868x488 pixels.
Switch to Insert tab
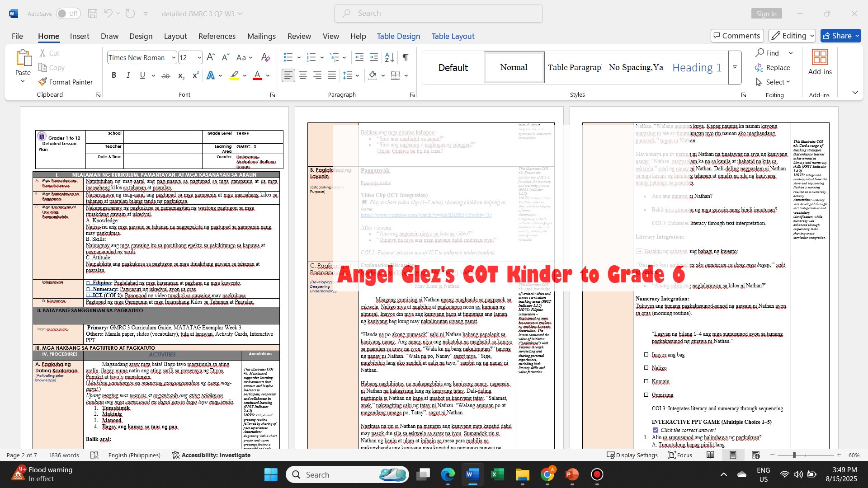80,36
